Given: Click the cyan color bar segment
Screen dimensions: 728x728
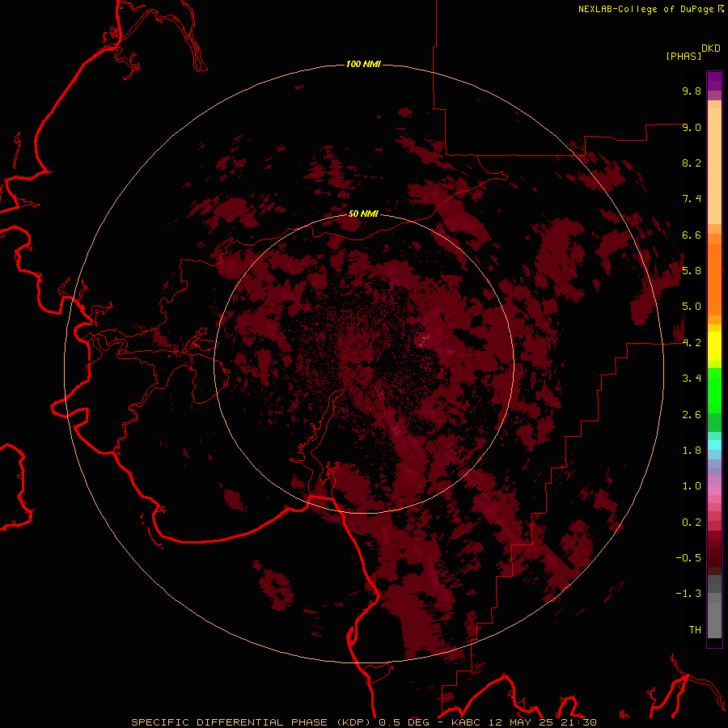Looking at the screenshot, I should point(714,444).
